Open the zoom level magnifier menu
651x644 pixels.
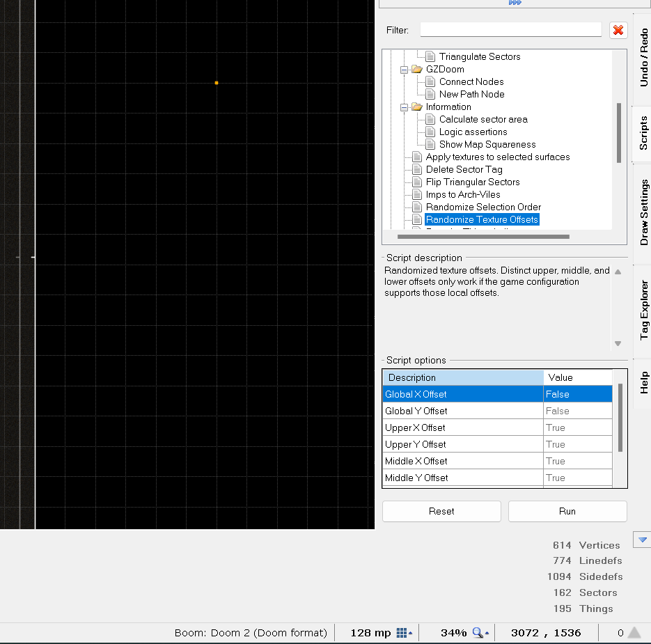coord(481,633)
